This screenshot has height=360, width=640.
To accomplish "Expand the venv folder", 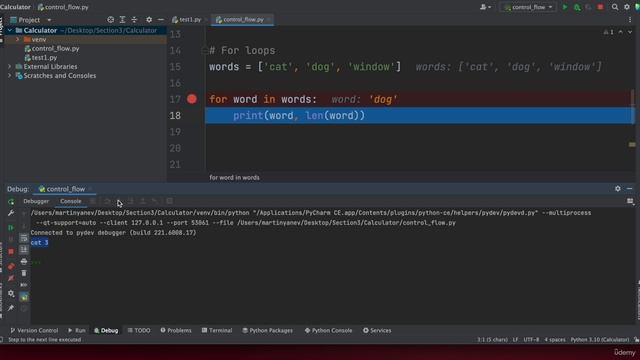I will 18,40.
